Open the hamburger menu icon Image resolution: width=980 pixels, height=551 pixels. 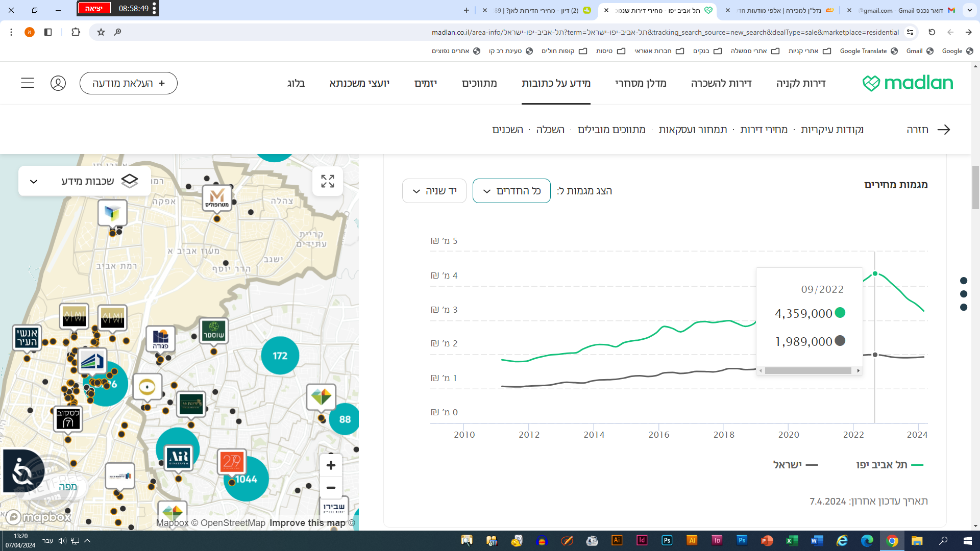tap(28, 83)
